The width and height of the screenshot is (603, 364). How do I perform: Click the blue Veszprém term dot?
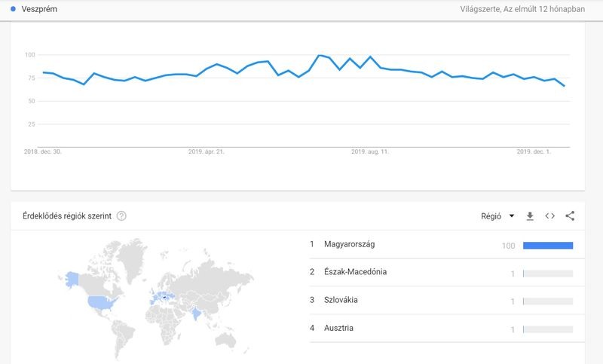coord(14,10)
